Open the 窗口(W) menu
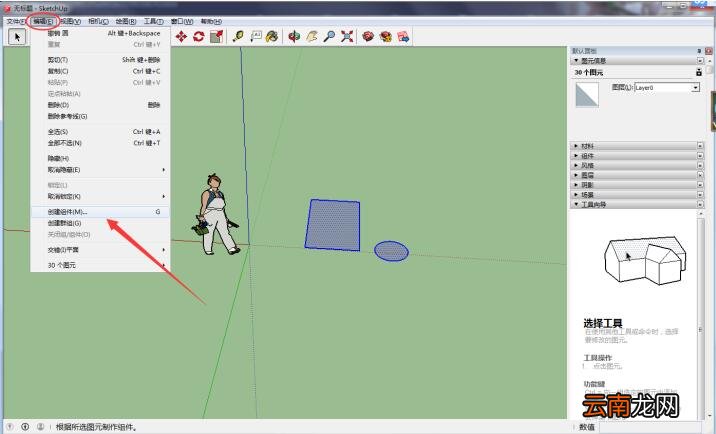716x434 pixels. pos(182,21)
